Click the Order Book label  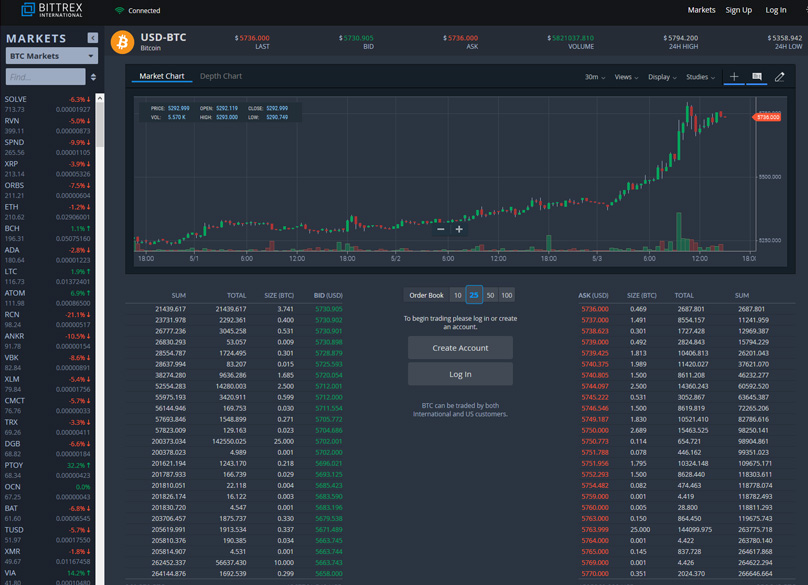(426, 295)
